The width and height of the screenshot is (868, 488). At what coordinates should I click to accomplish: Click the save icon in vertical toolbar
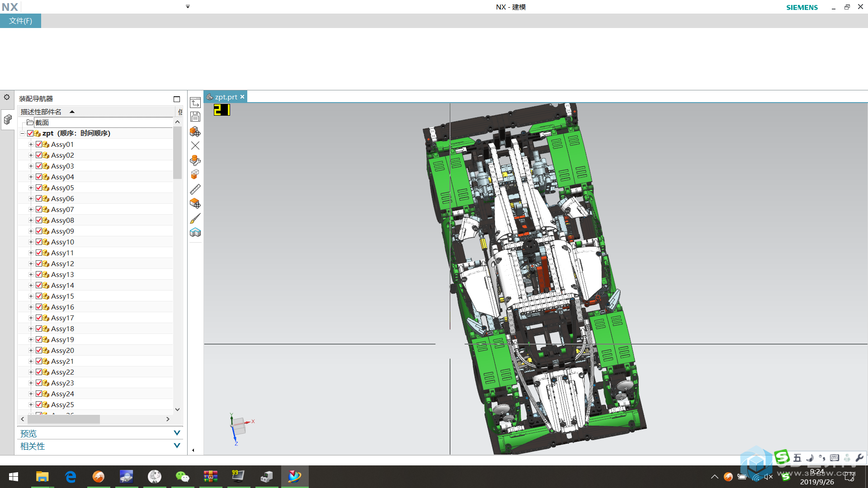[x=195, y=117]
